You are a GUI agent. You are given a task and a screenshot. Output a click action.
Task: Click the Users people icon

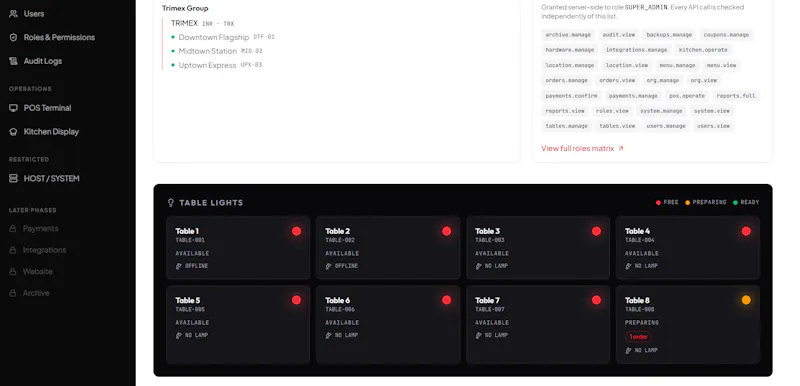coord(13,14)
